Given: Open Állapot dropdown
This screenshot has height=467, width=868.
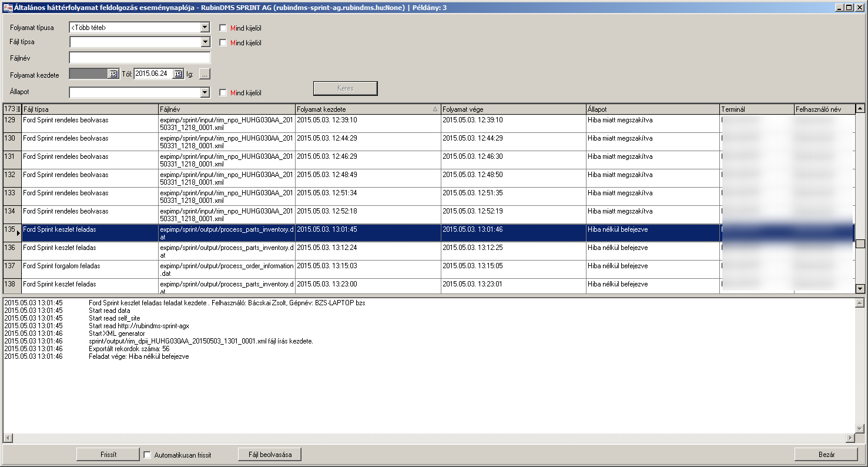Looking at the screenshot, I should tap(205, 92).
